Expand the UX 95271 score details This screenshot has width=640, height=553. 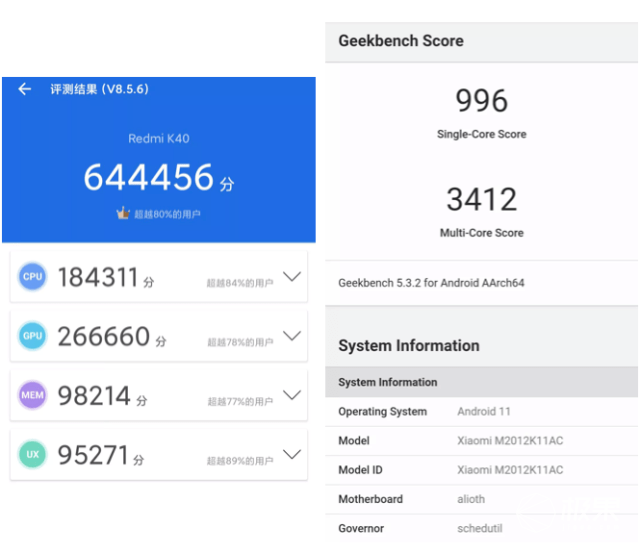click(292, 454)
